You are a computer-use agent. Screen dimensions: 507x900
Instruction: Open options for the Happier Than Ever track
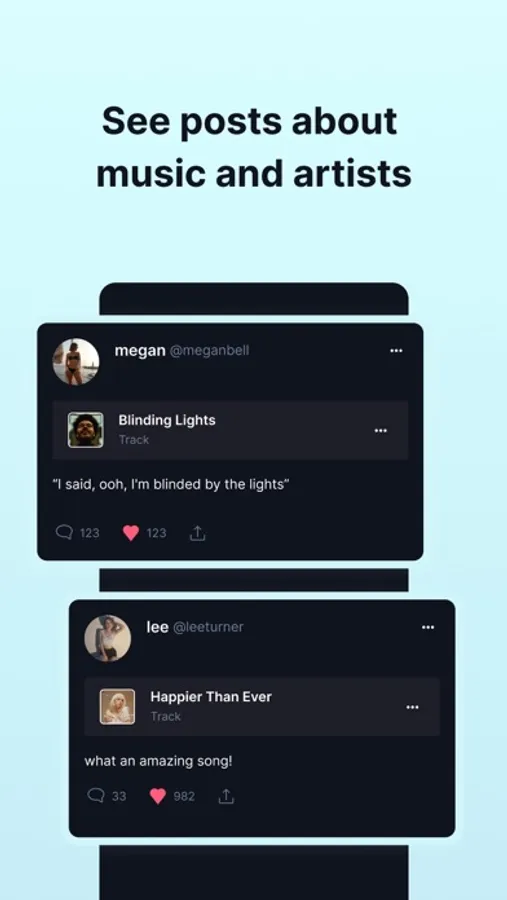pyautogui.click(x=412, y=707)
